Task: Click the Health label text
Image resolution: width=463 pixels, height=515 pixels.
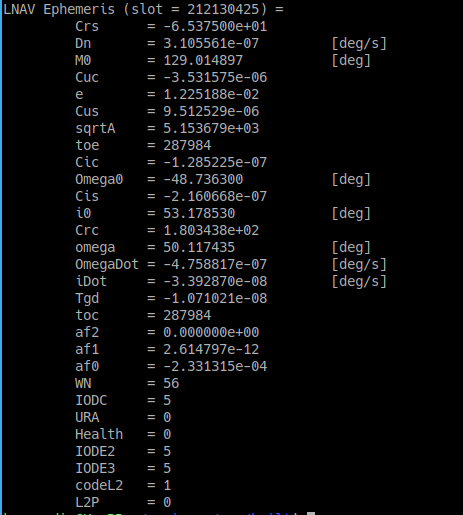Action: (x=99, y=434)
